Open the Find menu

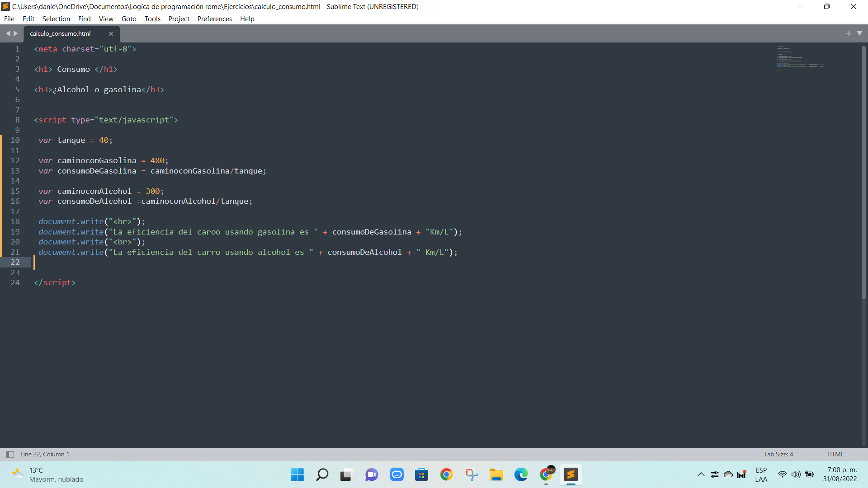(84, 19)
